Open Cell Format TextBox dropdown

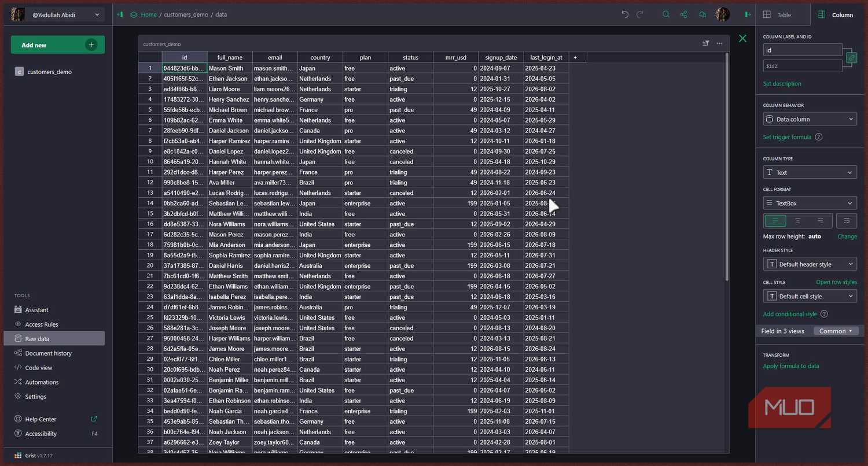810,203
